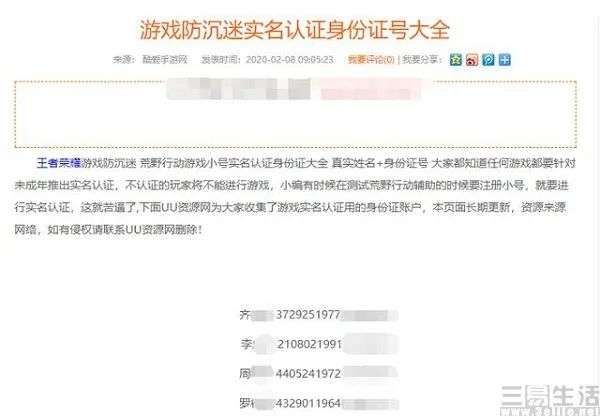Open the 我要评论(0) comment link
The height and width of the screenshot is (416, 600).
(x=371, y=60)
